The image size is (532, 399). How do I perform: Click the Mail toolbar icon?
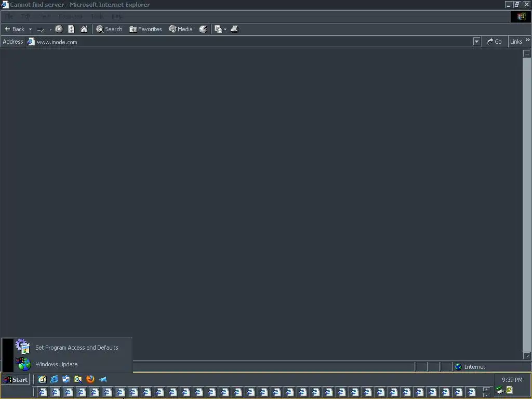click(x=219, y=29)
